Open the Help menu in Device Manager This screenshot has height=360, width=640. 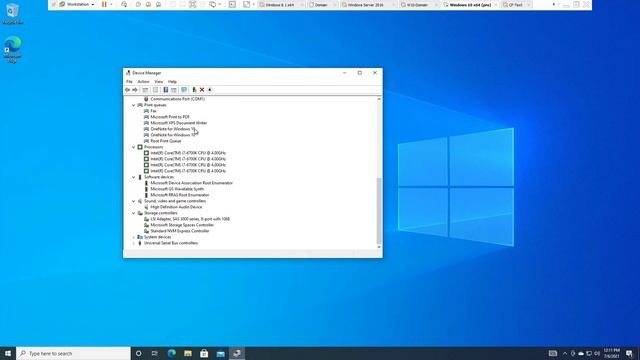tap(173, 82)
